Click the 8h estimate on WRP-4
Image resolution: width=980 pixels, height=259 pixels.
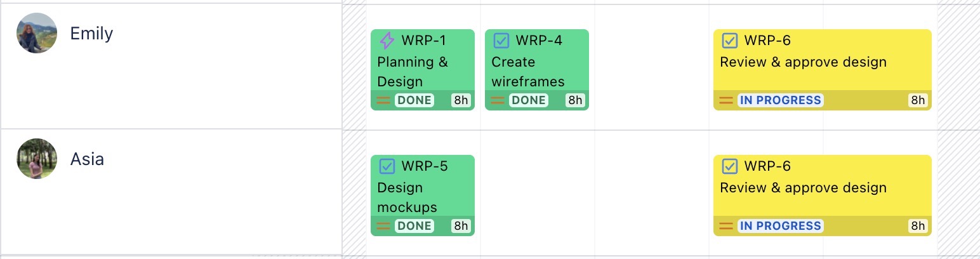coord(575,100)
